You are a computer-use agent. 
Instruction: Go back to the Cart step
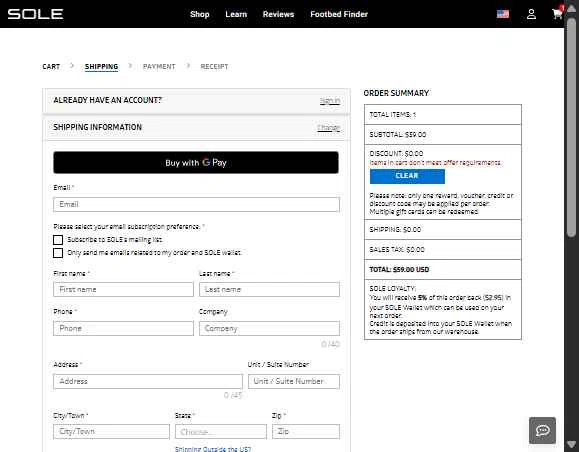pyautogui.click(x=51, y=66)
